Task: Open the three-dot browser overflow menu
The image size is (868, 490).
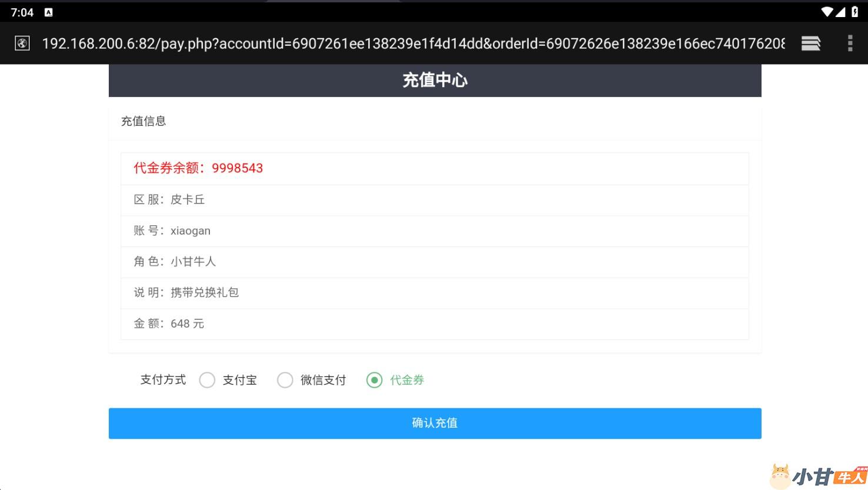Action: click(x=850, y=44)
